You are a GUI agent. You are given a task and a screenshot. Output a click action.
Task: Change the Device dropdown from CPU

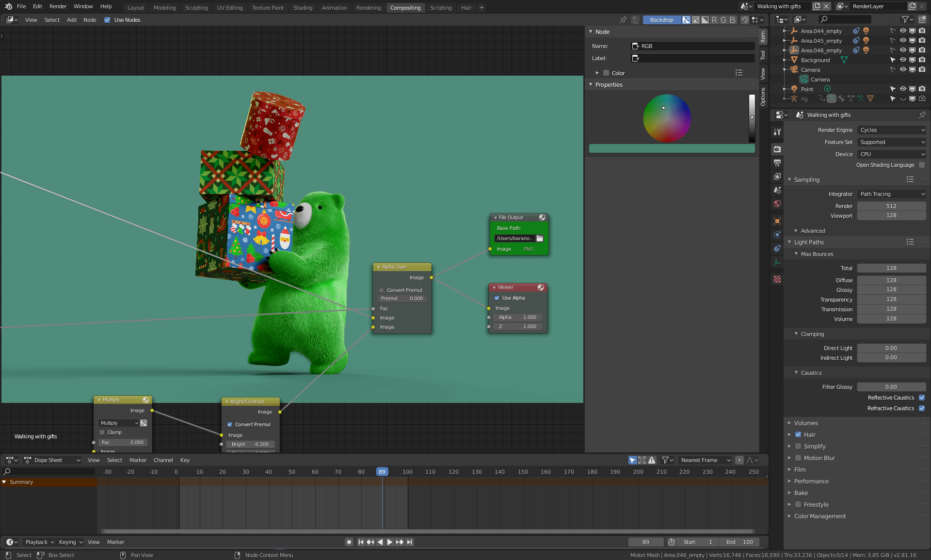[891, 154]
